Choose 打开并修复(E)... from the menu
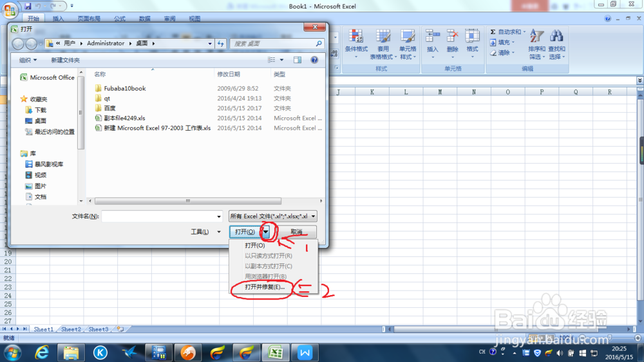This screenshot has width=644, height=362. click(265, 287)
